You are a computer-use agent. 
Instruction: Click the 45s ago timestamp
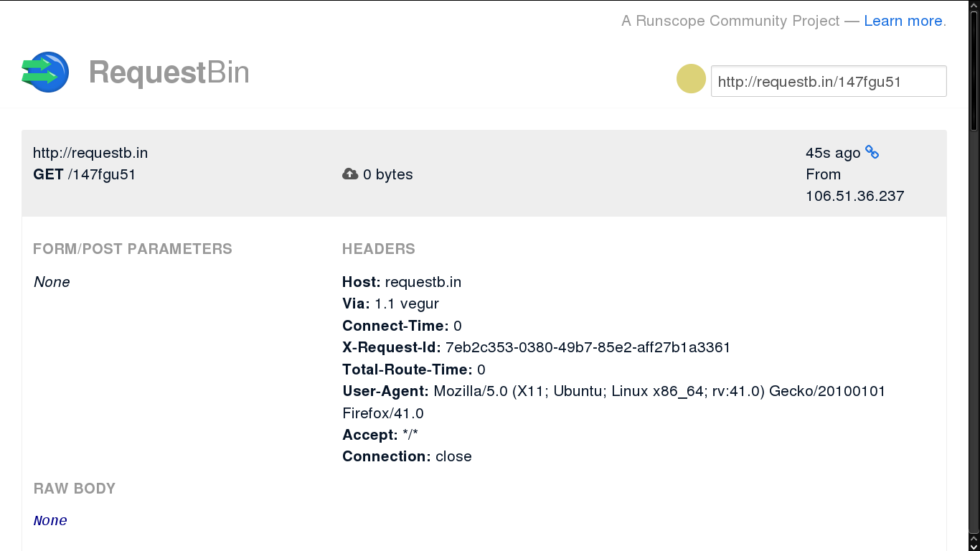coord(832,153)
